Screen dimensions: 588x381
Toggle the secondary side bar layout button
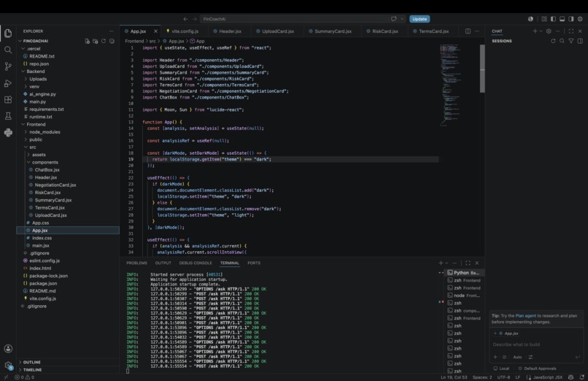571,19
